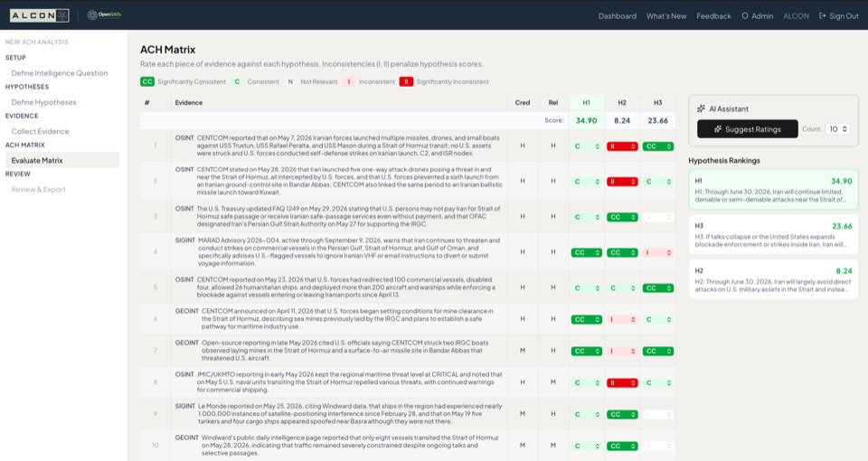Open Review & Export step
Screen dimensions: 868x461
point(38,189)
